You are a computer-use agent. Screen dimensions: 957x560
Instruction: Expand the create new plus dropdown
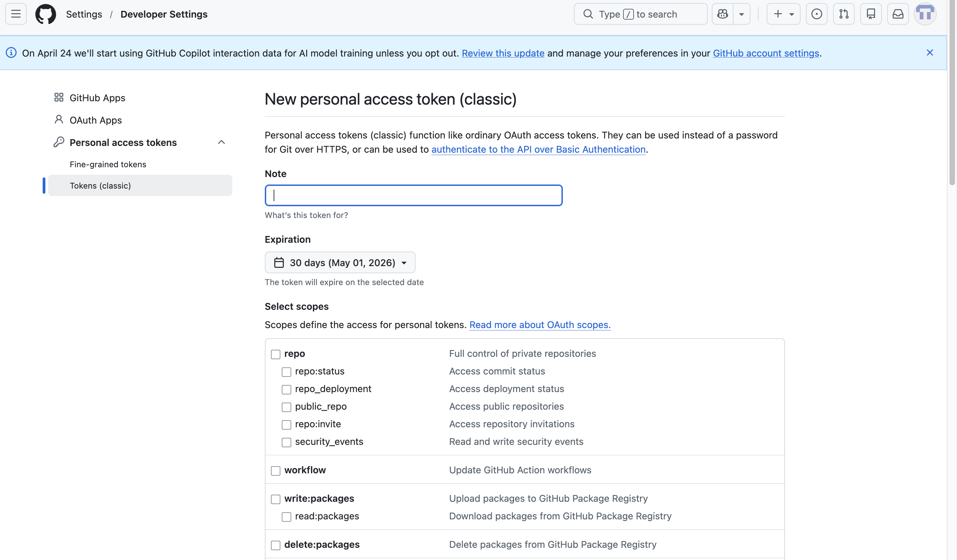(x=784, y=14)
